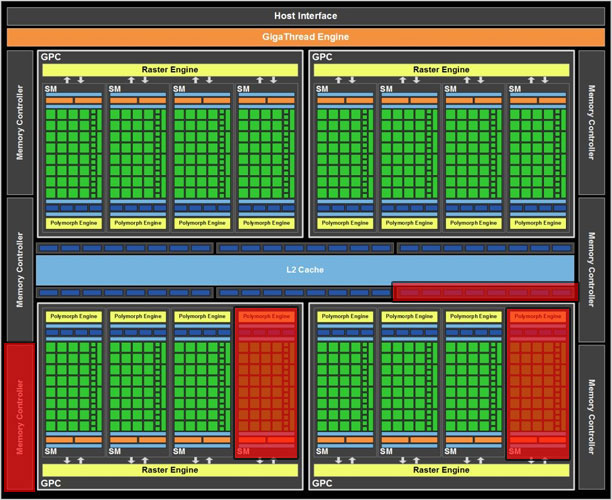Click the GPC label of lower-left cluster

coord(51,483)
